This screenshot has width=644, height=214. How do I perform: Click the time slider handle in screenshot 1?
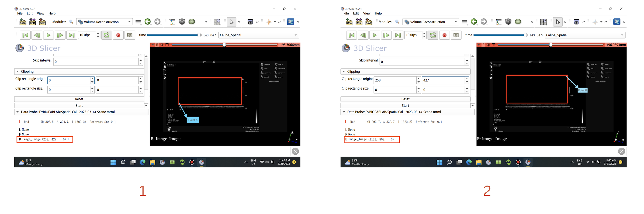[199, 35]
